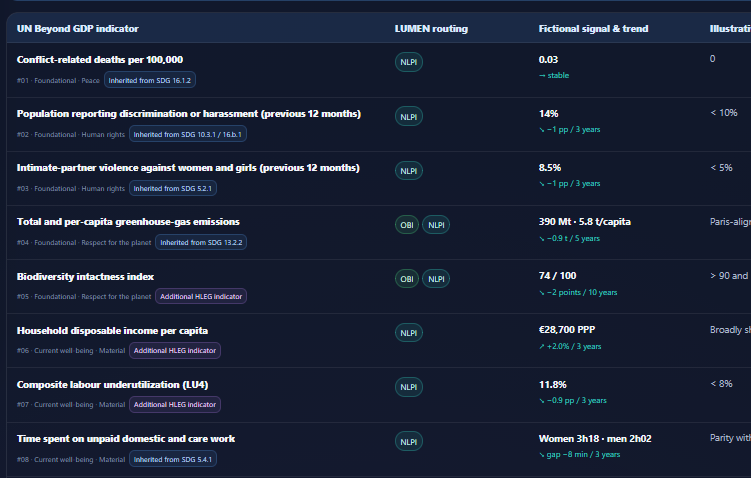This screenshot has height=478, width=751.
Task: Click the 0.03 signal value
Action: [x=548, y=60]
